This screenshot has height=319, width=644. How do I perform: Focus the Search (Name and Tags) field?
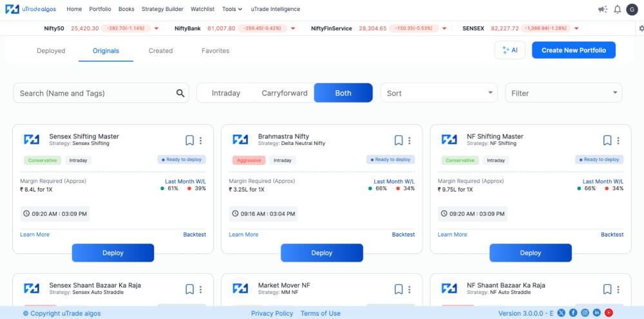[x=101, y=93]
